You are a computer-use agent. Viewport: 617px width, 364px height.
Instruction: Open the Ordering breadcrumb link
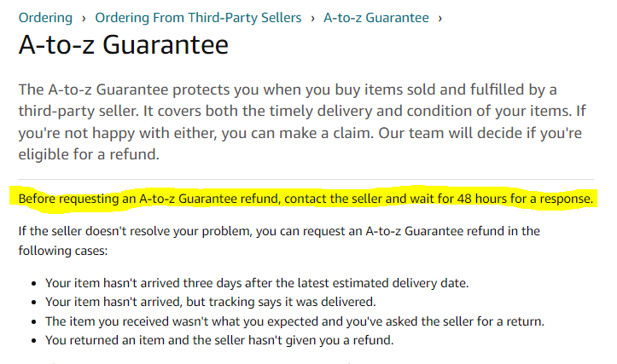coord(45,18)
